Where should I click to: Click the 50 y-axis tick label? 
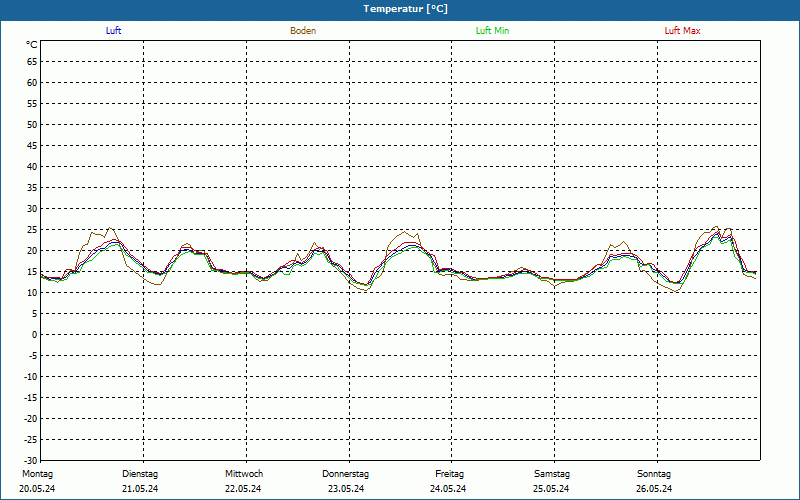coord(32,124)
